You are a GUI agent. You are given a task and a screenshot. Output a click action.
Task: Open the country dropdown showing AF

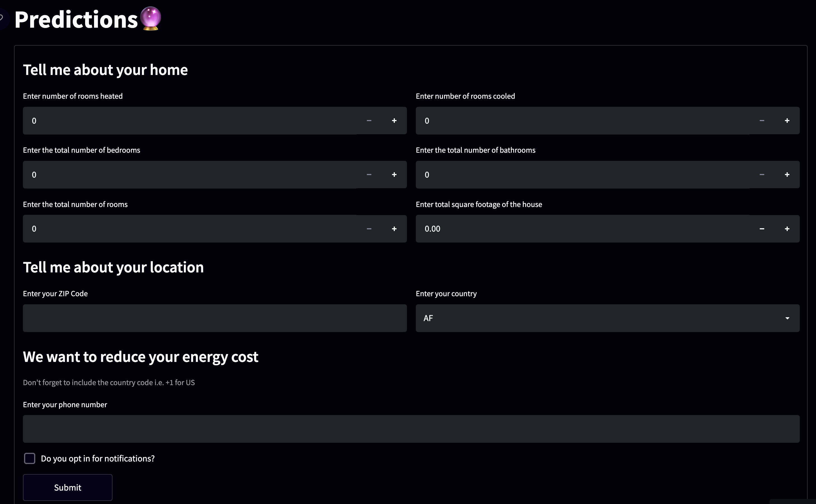point(607,318)
